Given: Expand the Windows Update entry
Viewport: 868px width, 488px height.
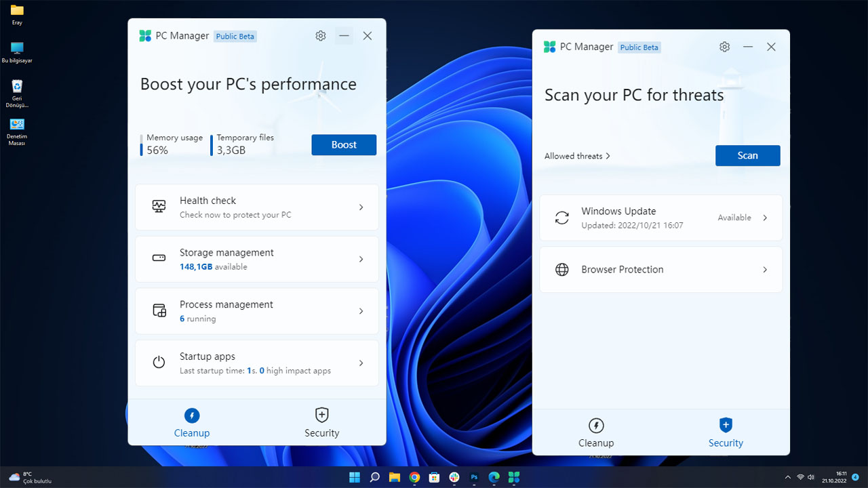Looking at the screenshot, I should click(764, 218).
